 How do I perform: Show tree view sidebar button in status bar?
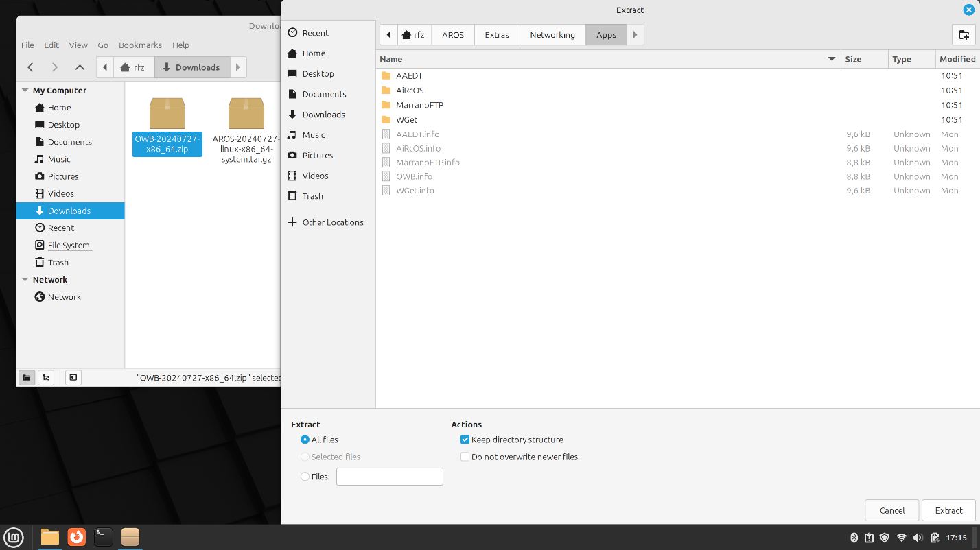(46, 377)
